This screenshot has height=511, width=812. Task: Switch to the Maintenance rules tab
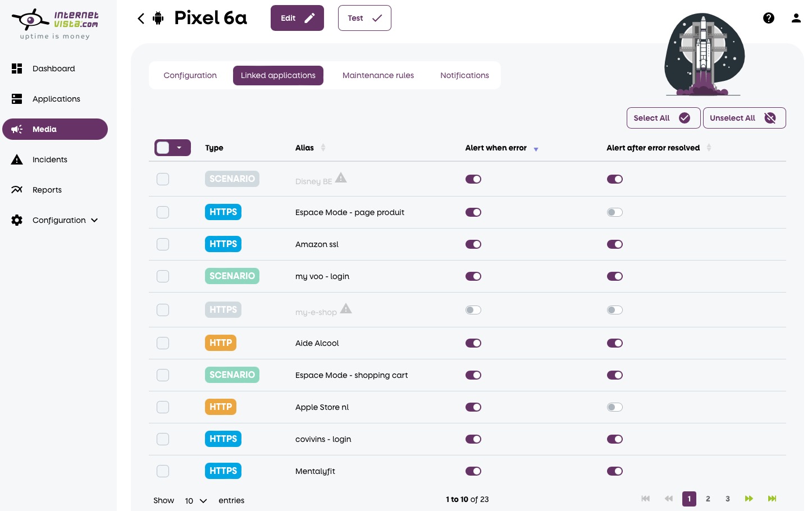click(x=378, y=75)
